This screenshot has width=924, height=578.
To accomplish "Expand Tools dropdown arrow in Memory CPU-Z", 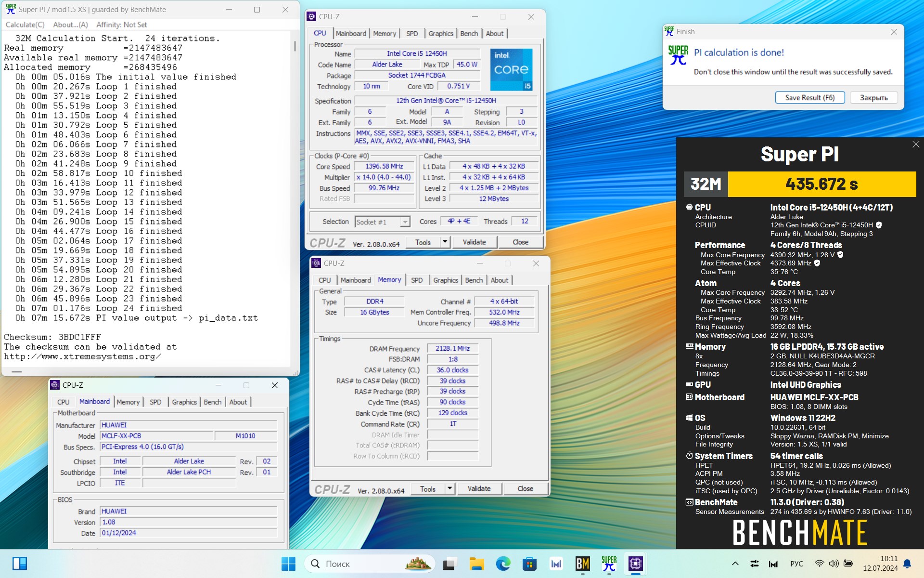I will click(450, 488).
